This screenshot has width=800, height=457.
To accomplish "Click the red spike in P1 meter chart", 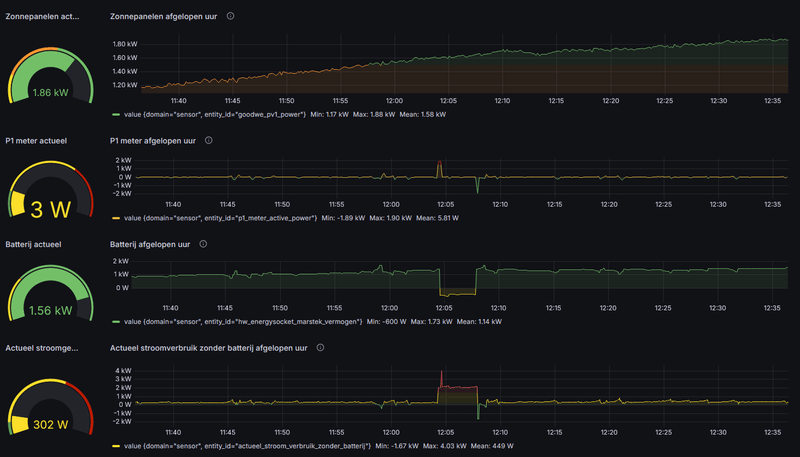I will [x=440, y=167].
